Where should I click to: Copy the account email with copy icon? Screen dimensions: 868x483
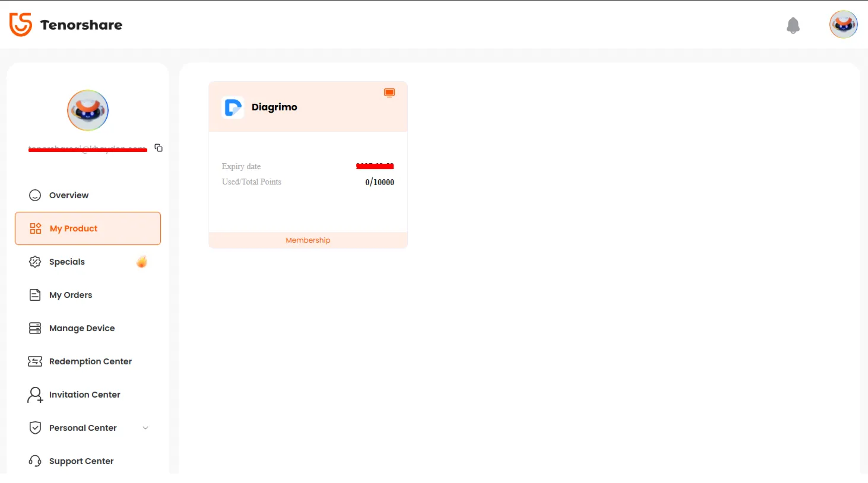tap(159, 148)
